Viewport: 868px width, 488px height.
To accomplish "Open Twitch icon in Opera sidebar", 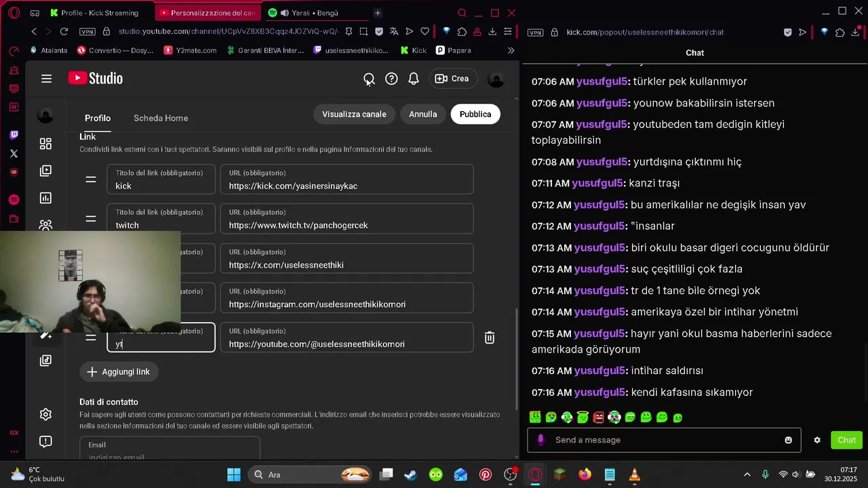I will coord(14,135).
